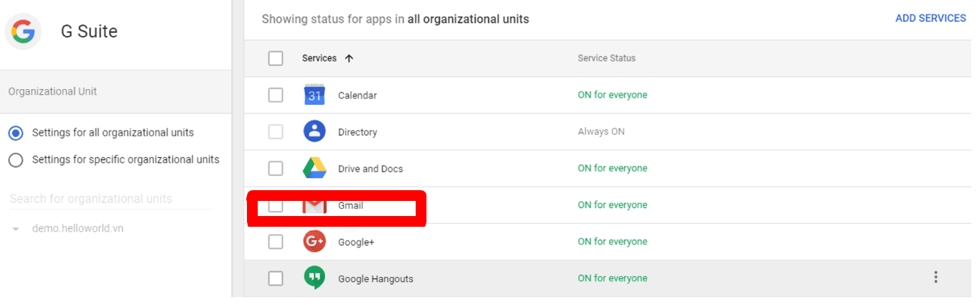
Task: Check the Drive and Docs checkbox
Action: click(276, 168)
